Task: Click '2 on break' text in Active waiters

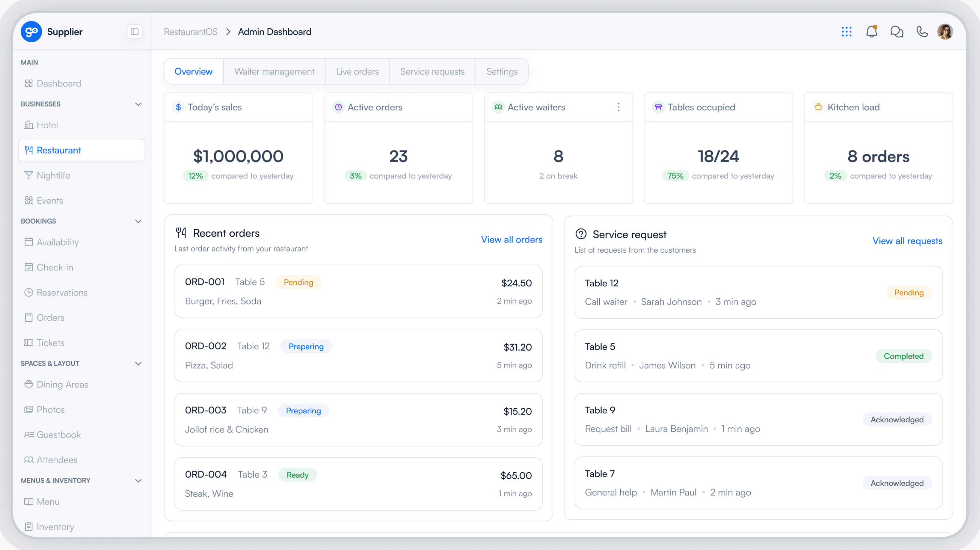Action: (558, 176)
